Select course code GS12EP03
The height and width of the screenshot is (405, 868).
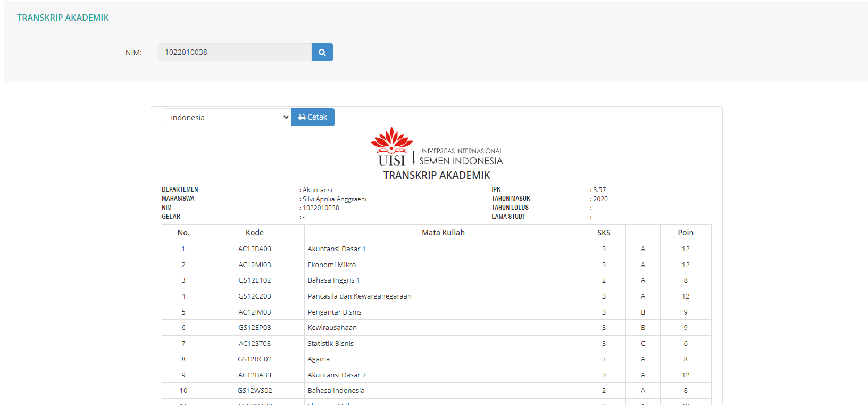[x=255, y=328]
